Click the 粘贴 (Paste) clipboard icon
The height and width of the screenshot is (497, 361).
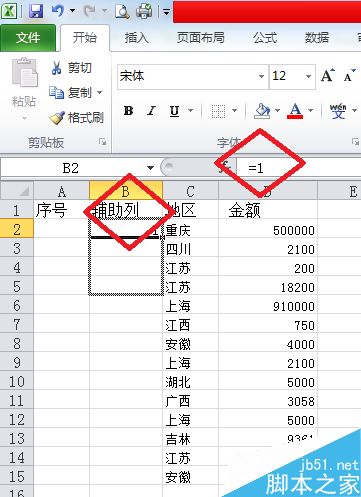tap(25, 72)
